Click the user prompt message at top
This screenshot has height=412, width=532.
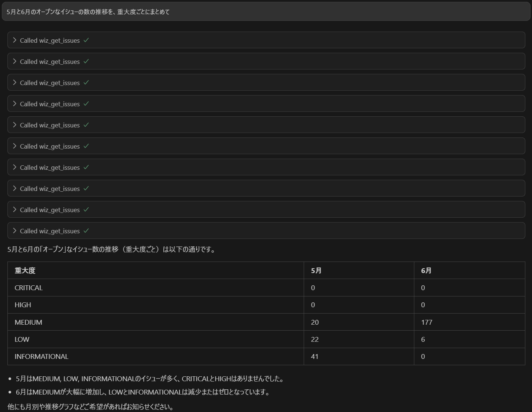point(88,12)
